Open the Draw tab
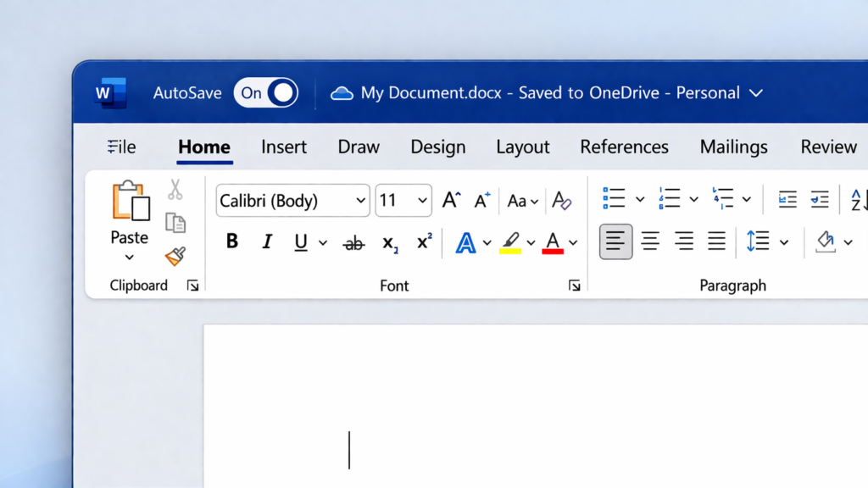868x488 pixels. pyautogui.click(x=359, y=147)
